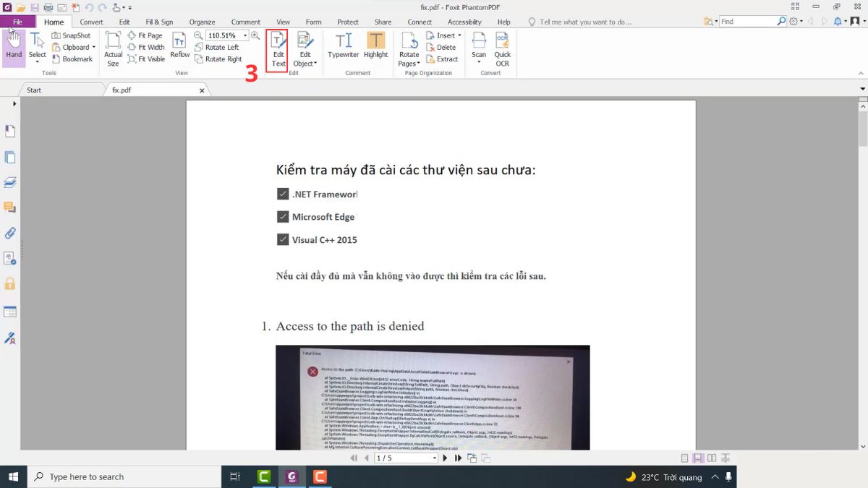Open the layers panel in left sidebar
This screenshot has width=868, height=488.
tap(10, 181)
